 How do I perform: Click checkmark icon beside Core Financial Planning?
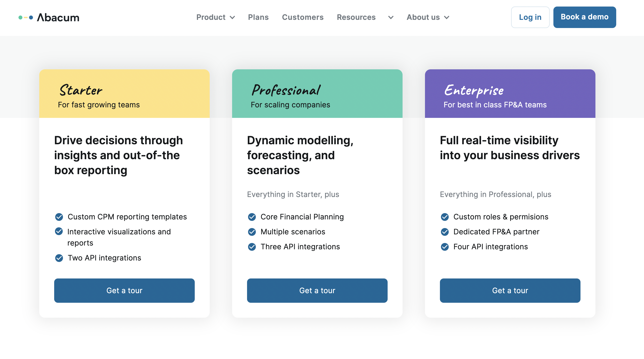pos(252,217)
